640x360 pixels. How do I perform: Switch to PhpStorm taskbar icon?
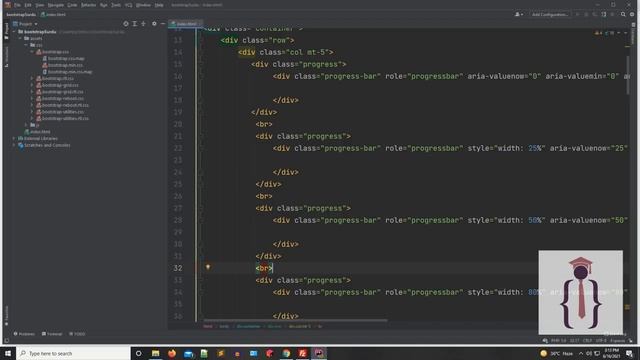click(319, 353)
